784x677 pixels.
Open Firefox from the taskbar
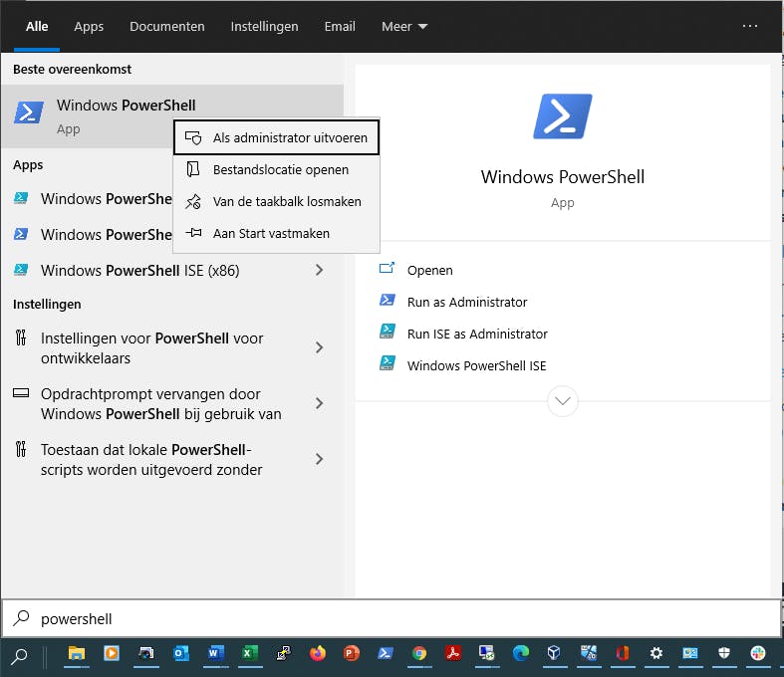click(318, 653)
